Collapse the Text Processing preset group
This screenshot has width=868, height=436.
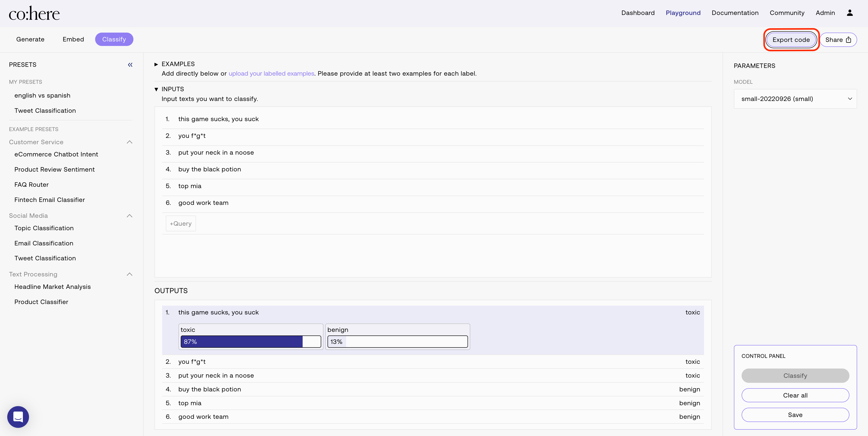click(x=129, y=274)
